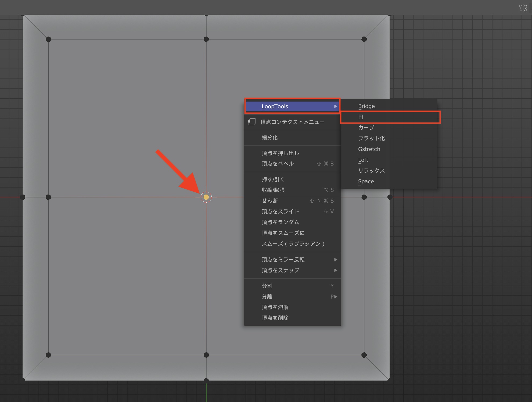Select Loft from the LoopTools submenu
The width and height of the screenshot is (532, 402).
coord(363,160)
